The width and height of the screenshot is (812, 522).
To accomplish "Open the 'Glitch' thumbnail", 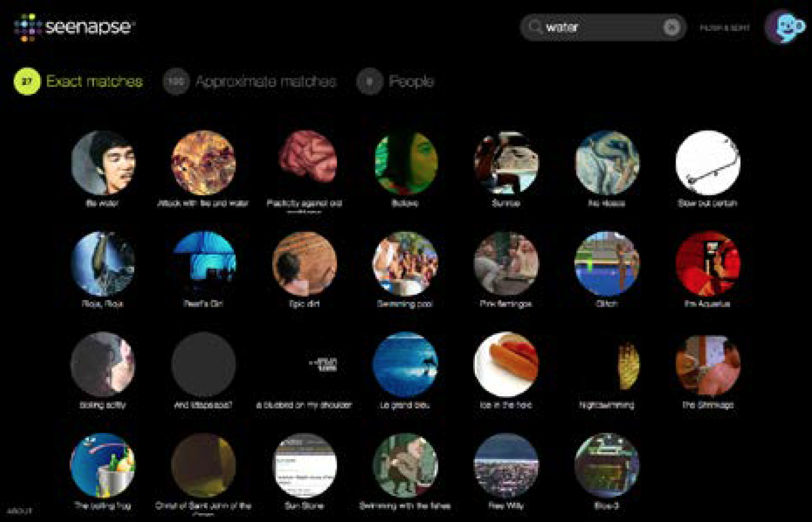I will pyautogui.click(x=607, y=264).
